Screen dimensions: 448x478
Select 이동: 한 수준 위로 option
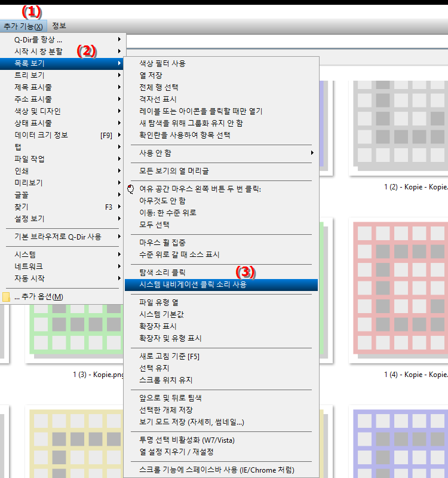(x=221, y=213)
